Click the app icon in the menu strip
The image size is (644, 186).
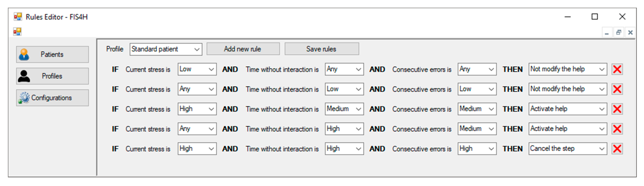17,32
